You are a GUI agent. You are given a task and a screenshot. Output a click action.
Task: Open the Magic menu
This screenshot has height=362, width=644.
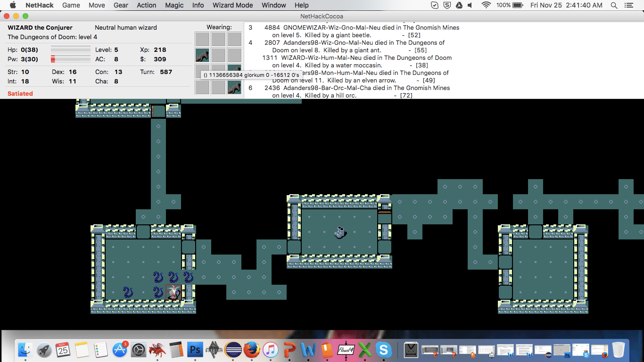pos(174,5)
